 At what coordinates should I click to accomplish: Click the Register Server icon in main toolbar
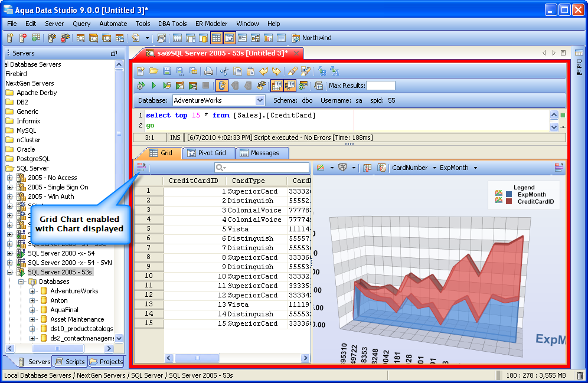coord(10,38)
